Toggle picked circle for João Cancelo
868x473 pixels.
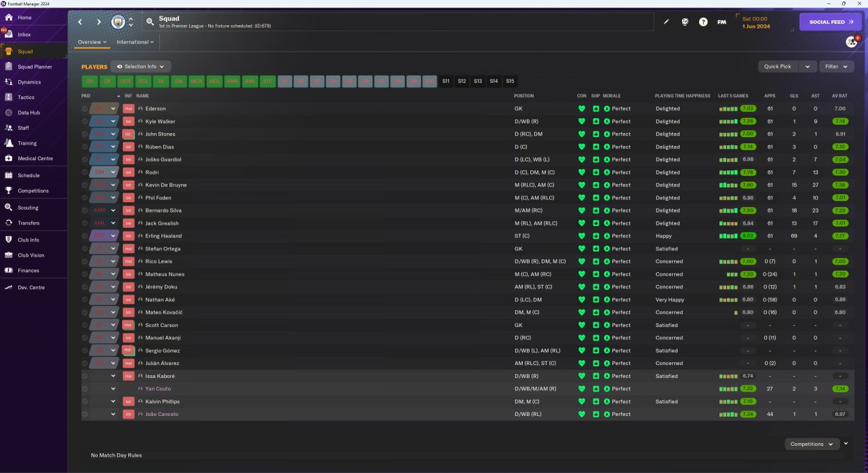(85, 414)
